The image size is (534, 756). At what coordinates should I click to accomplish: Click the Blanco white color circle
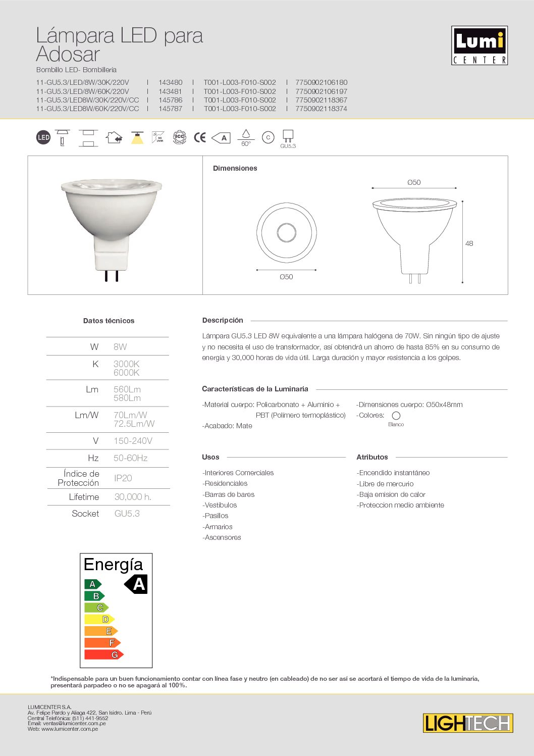click(x=396, y=416)
